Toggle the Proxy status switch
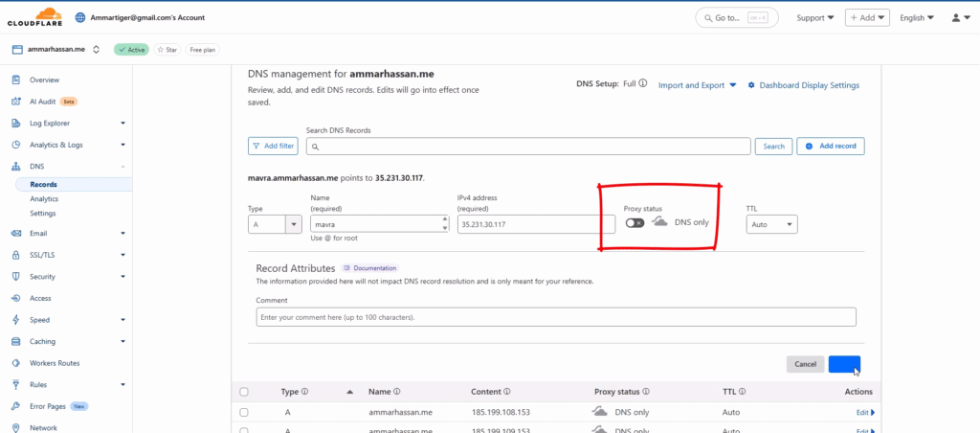The width and height of the screenshot is (980, 433). point(635,222)
